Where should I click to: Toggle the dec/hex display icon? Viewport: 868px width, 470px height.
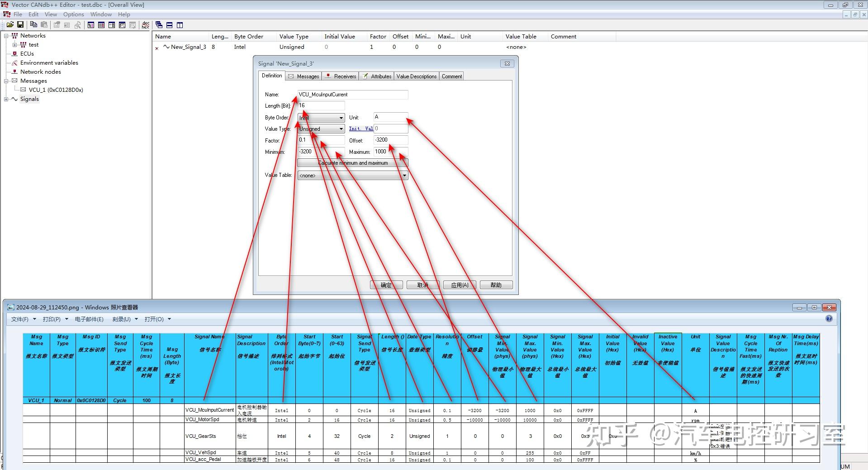coord(146,25)
